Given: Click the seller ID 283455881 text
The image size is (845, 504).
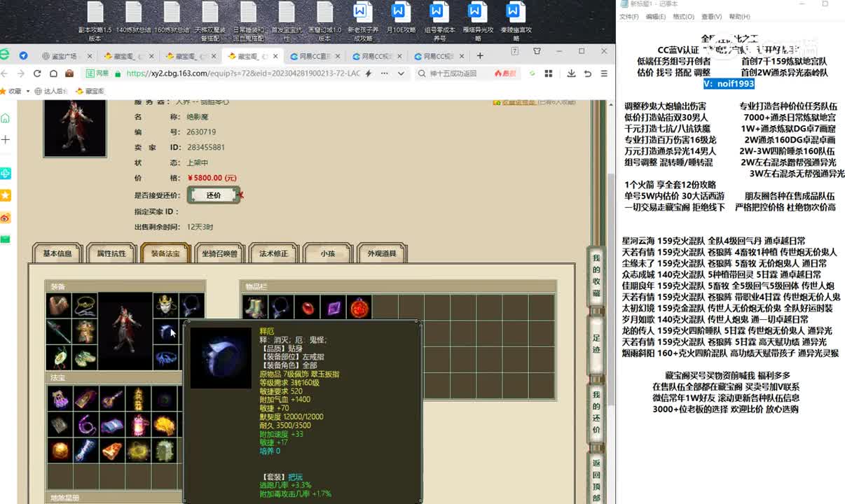Looking at the screenshot, I should pyautogui.click(x=206, y=148).
